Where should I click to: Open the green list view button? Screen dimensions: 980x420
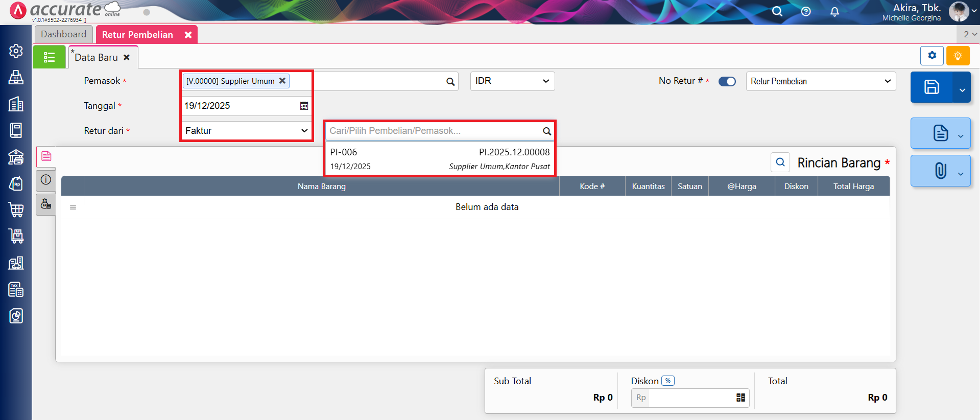click(x=49, y=57)
